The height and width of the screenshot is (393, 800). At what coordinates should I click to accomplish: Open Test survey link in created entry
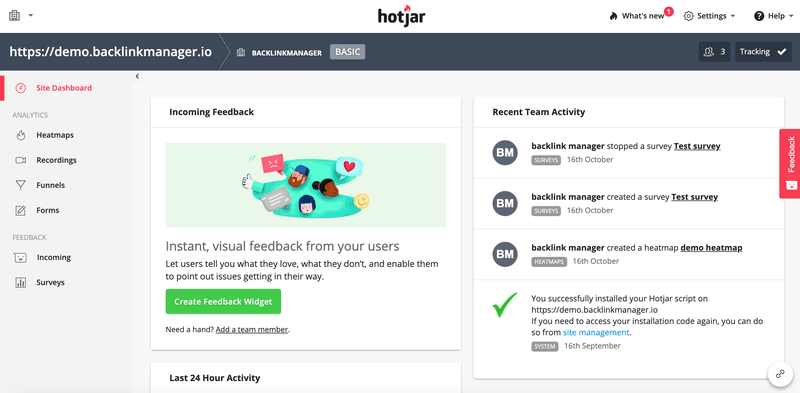(x=694, y=196)
